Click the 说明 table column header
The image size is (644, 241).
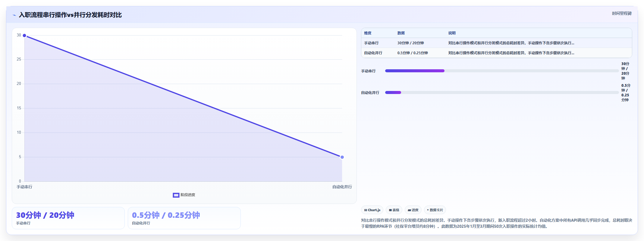point(452,33)
